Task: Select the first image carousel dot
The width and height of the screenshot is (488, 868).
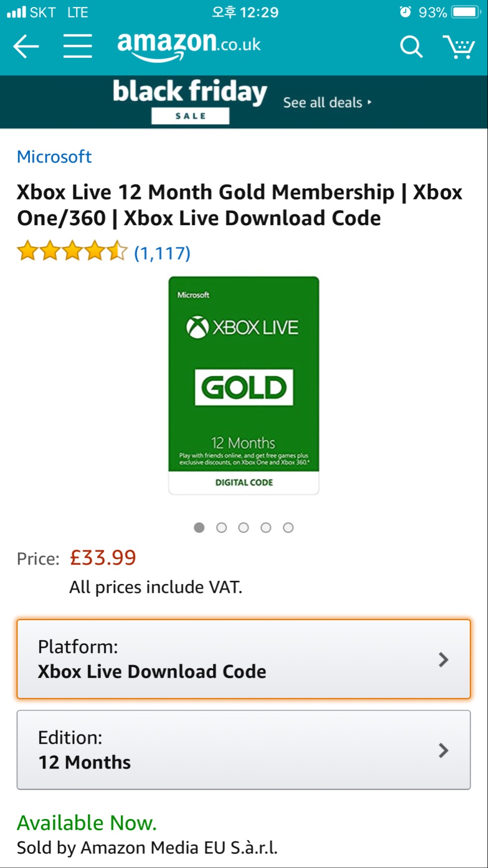Action: (x=199, y=527)
